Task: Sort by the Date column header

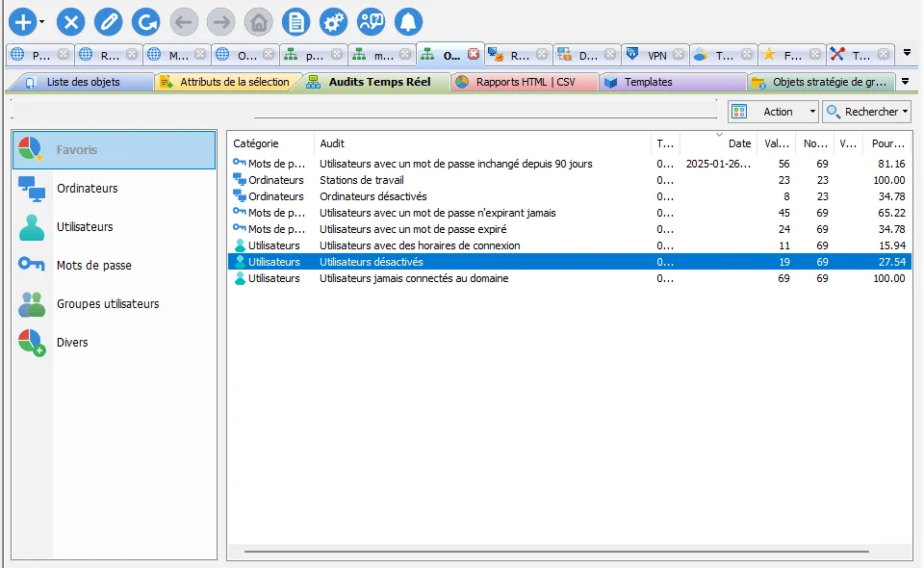Action: 718,143
